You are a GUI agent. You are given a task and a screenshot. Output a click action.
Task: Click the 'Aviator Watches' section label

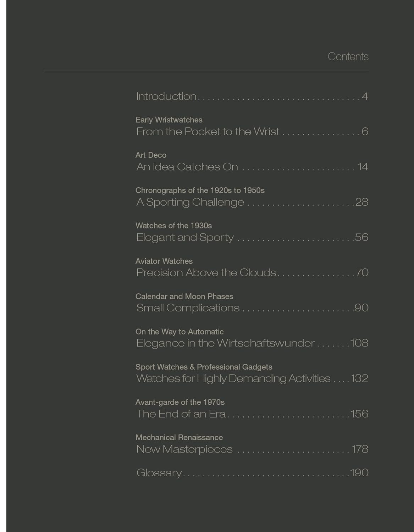[164, 261]
